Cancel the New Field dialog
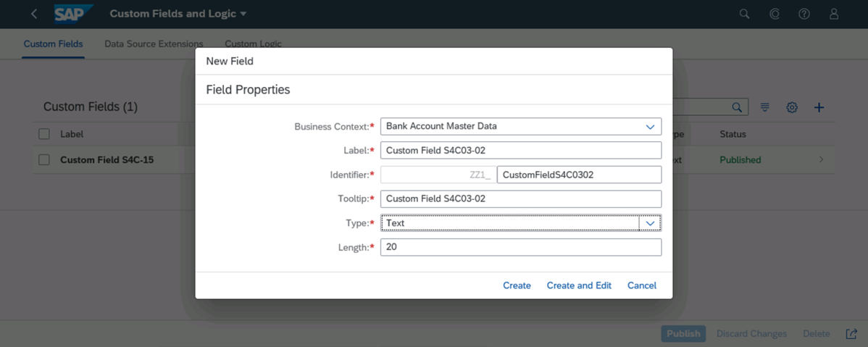 [x=641, y=285]
